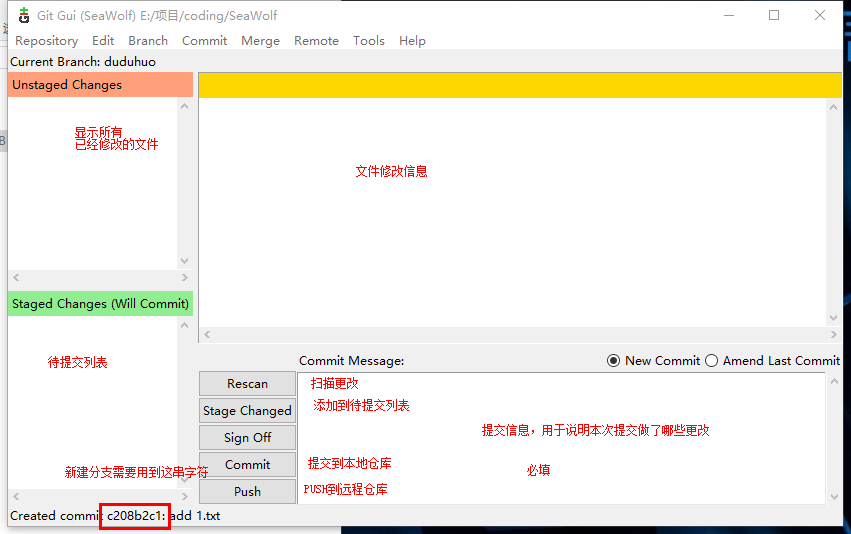Open the Edit menu

103,41
